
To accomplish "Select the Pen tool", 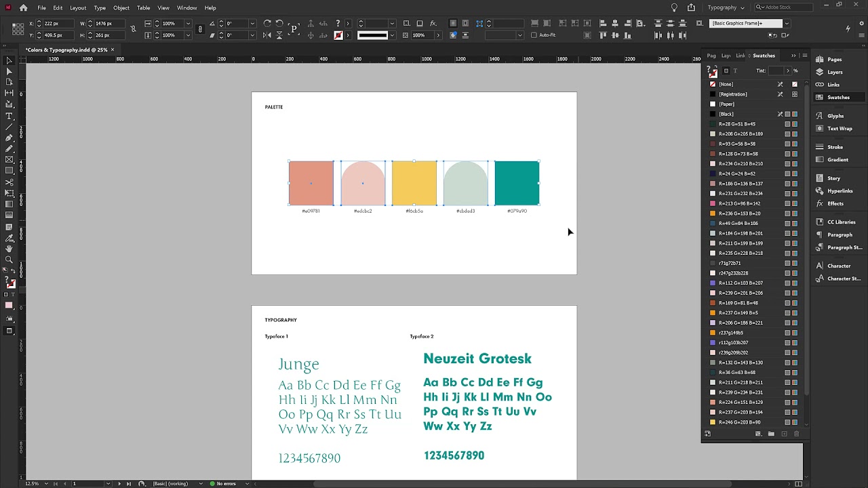I will pyautogui.click(x=9, y=138).
